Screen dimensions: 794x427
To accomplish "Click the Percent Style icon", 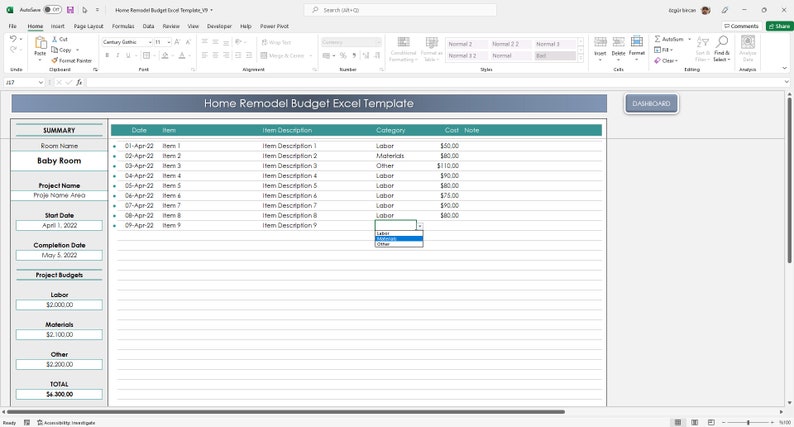I will pyautogui.click(x=343, y=55).
